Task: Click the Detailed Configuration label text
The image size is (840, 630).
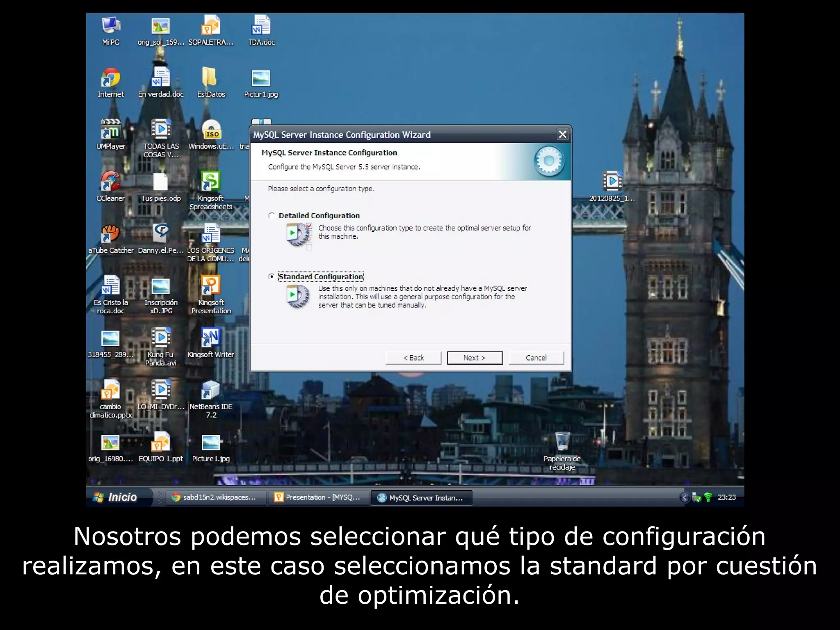Action: 319,216
